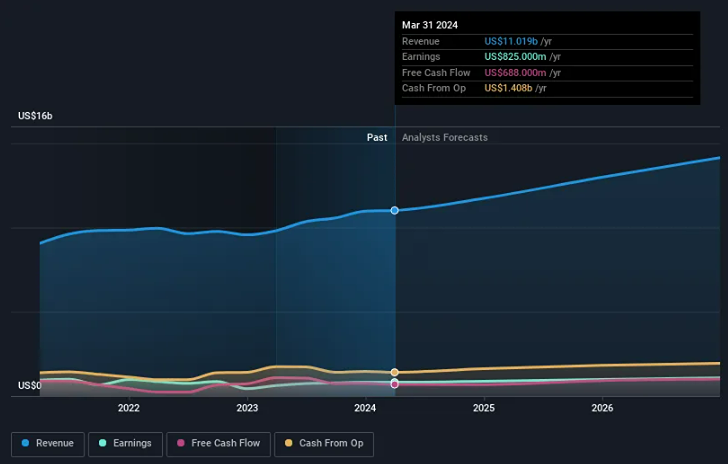The image size is (728, 464).
Task: Click the US$16b y-axis label
Action: (35, 116)
